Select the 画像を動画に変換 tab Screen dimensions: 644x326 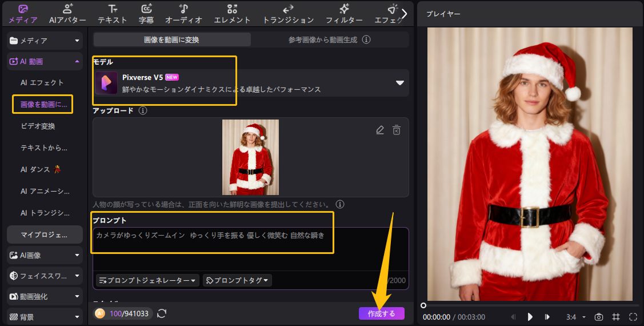pos(171,40)
